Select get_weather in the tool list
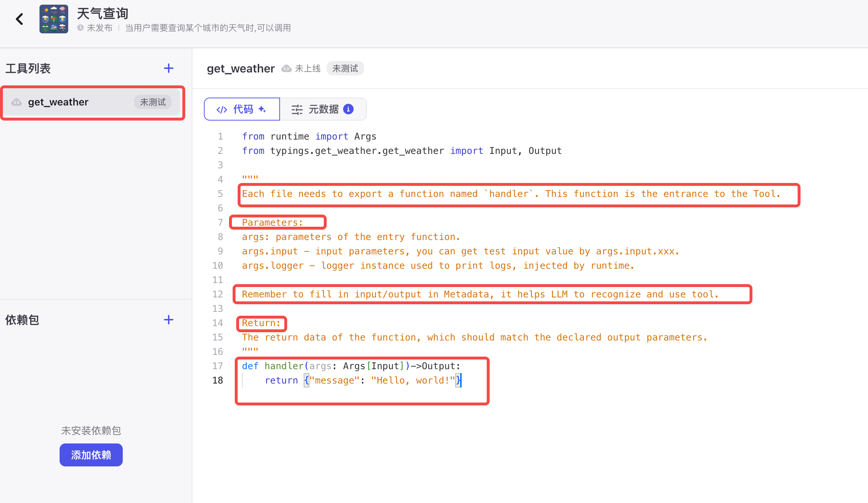This screenshot has width=868, height=503. pyautogui.click(x=59, y=102)
